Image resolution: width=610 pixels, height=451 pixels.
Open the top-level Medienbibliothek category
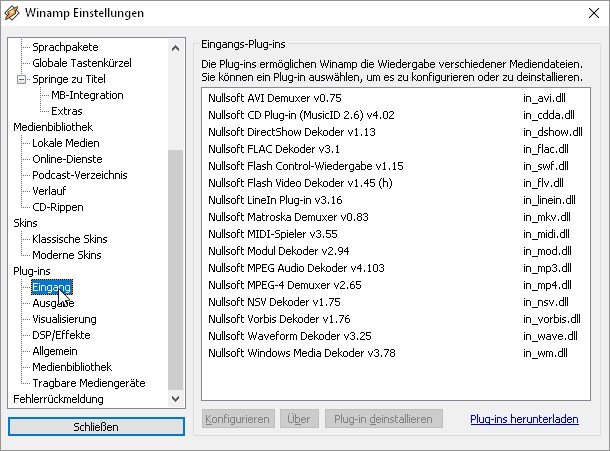pyautogui.click(x=53, y=127)
